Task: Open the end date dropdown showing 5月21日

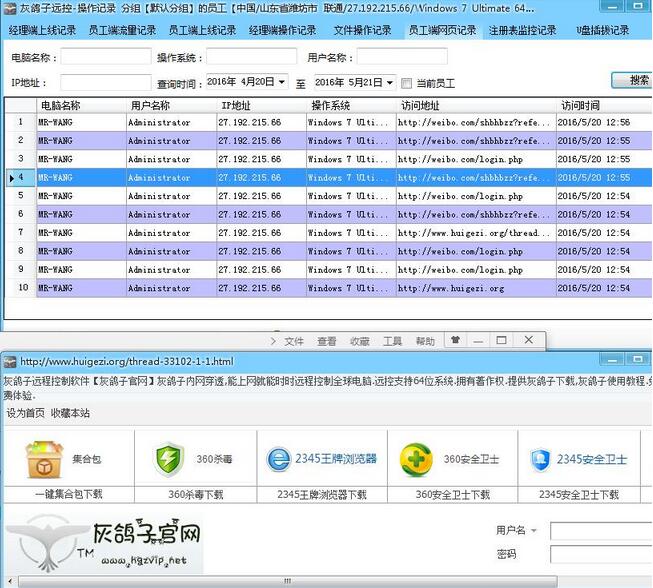Action: pyautogui.click(x=389, y=82)
